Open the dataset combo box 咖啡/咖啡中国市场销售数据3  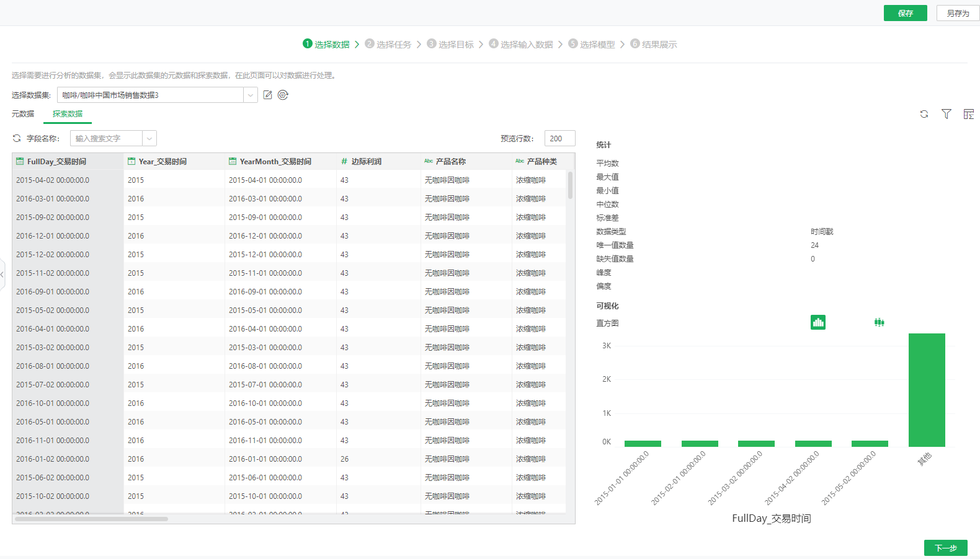pos(157,95)
